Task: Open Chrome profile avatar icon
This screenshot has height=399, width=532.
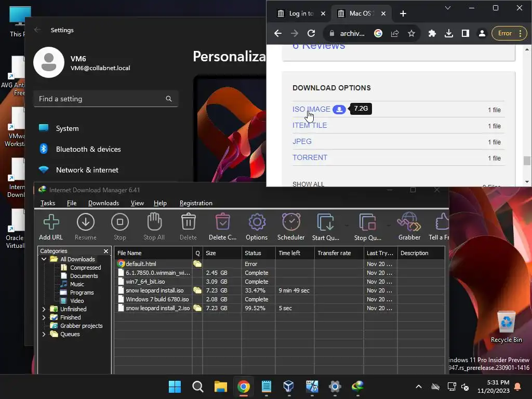Action: [482, 33]
